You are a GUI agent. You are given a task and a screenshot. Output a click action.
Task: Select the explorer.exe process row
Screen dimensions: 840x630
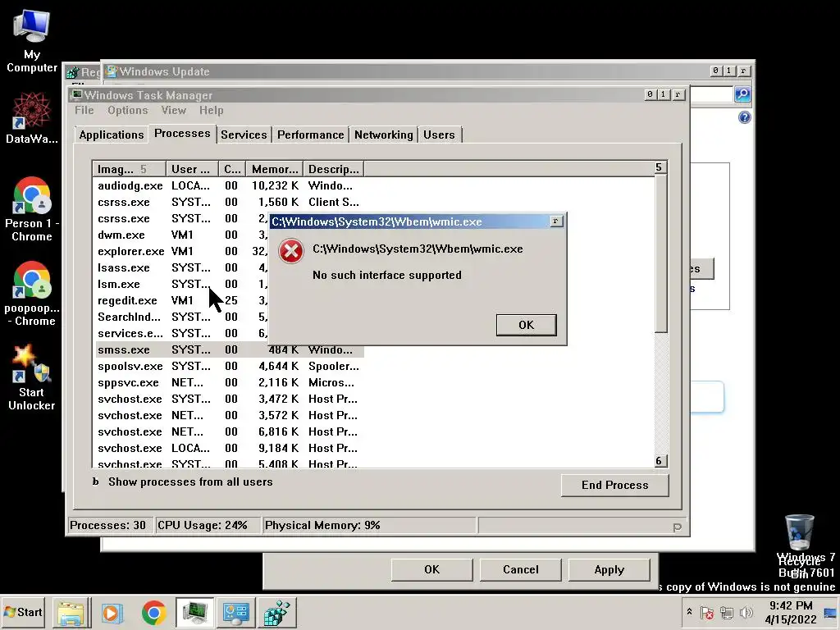coord(181,251)
